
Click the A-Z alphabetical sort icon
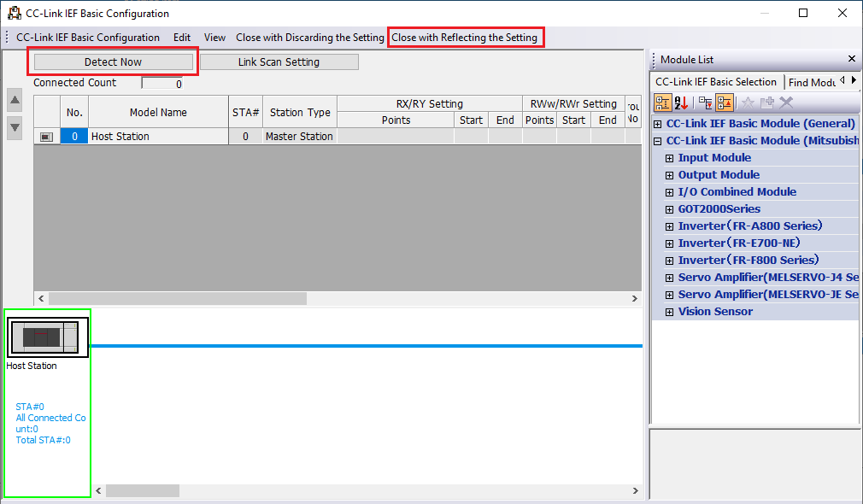click(681, 103)
